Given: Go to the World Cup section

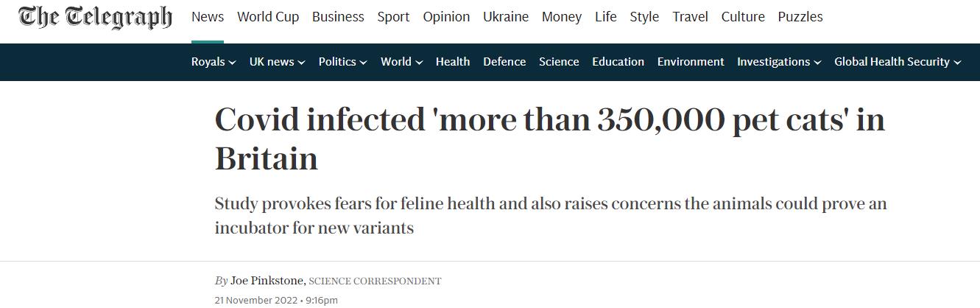Looking at the screenshot, I should click(x=268, y=17).
